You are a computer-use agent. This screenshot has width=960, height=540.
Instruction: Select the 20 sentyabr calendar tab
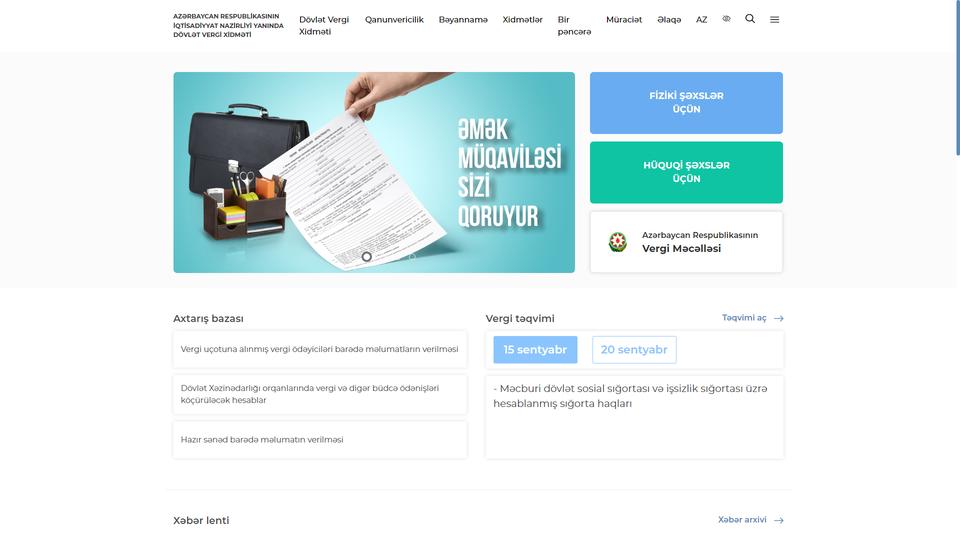pos(634,350)
